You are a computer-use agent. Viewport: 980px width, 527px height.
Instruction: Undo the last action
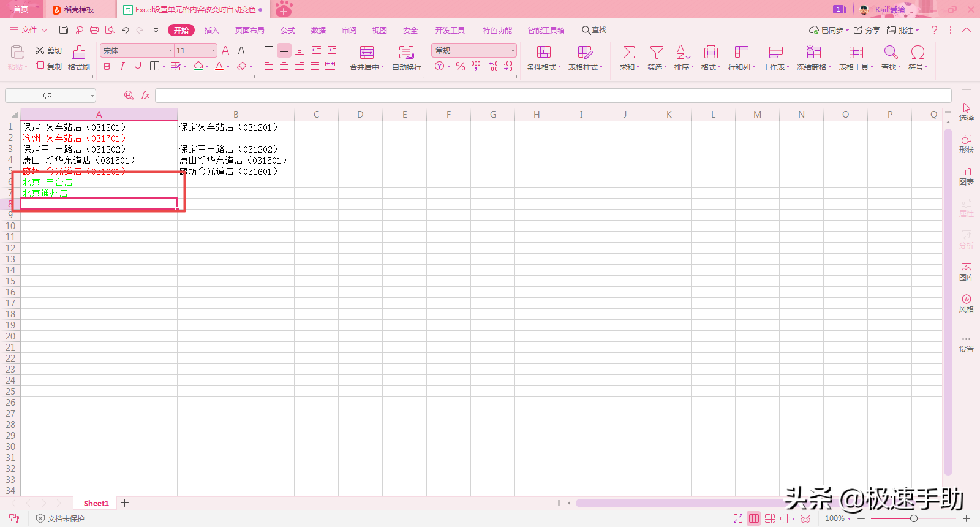coord(125,30)
